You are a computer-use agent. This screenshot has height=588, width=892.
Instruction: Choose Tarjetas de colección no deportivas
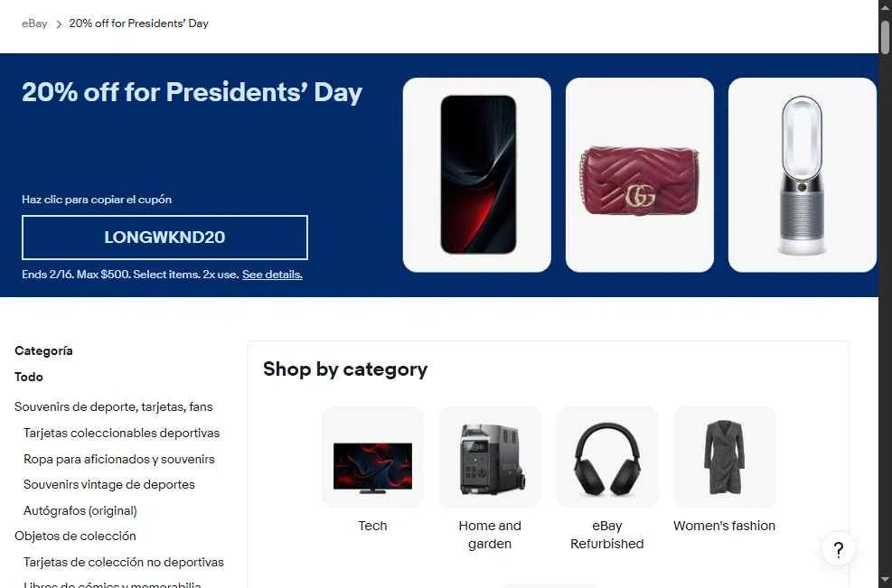point(124,562)
